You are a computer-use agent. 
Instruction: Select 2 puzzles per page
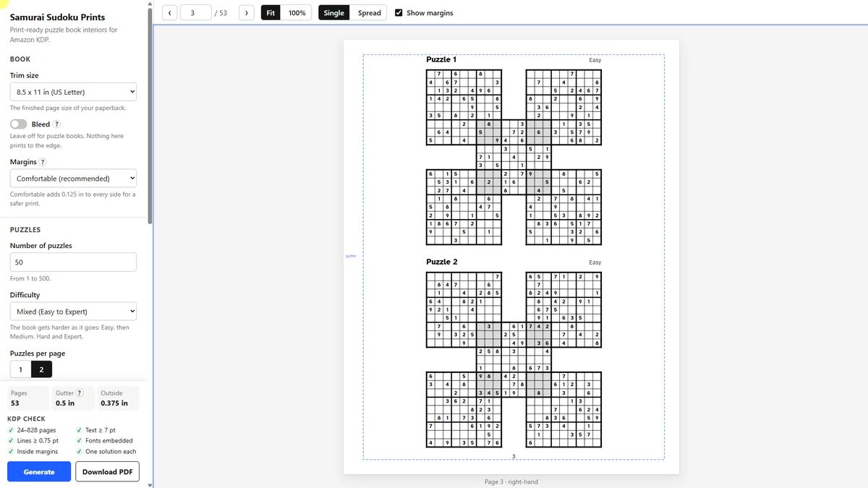[x=41, y=369]
